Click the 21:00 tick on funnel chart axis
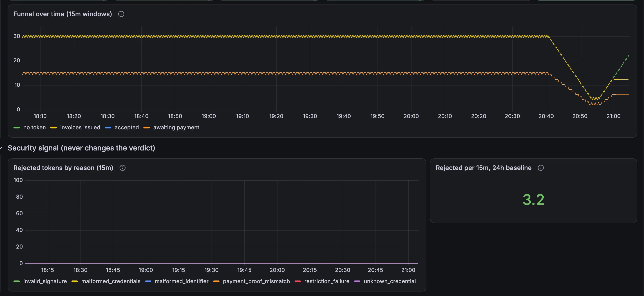This screenshot has height=296, width=644. pyautogui.click(x=613, y=116)
